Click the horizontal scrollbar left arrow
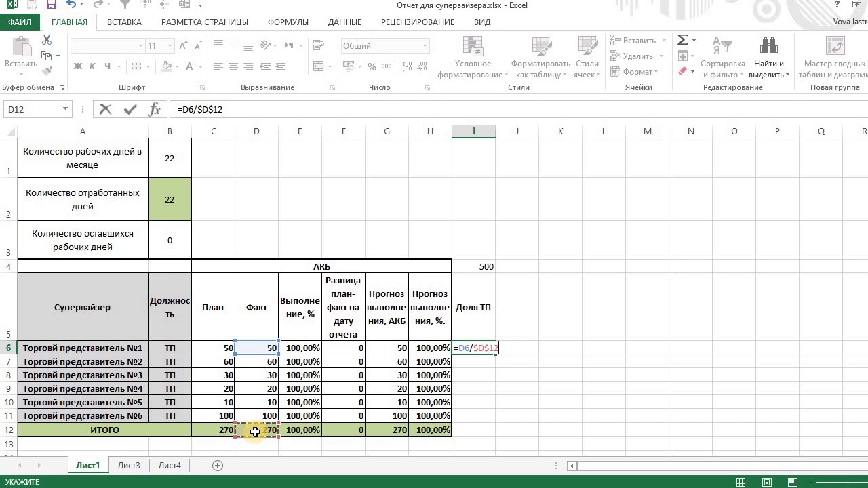 (x=572, y=466)
